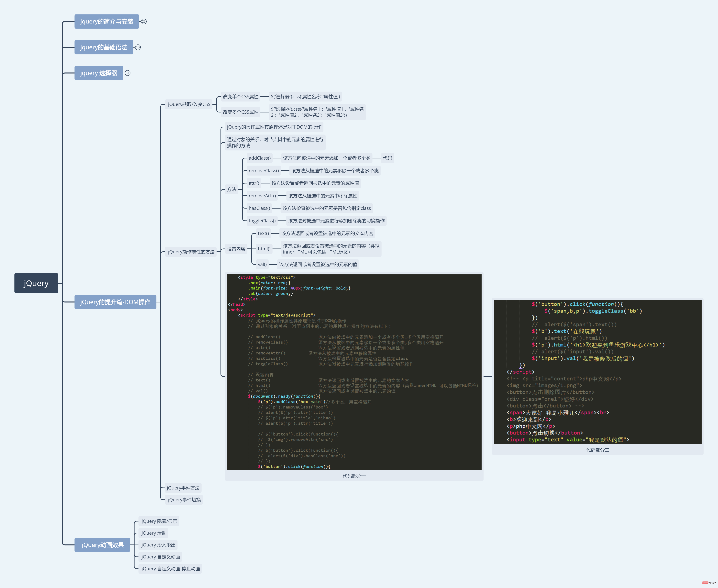This screenshot has width=718, height=588.
Task: Select 该方法向被选中的元素添加一个或者多个类 node
Action: (x=327, y=158)
